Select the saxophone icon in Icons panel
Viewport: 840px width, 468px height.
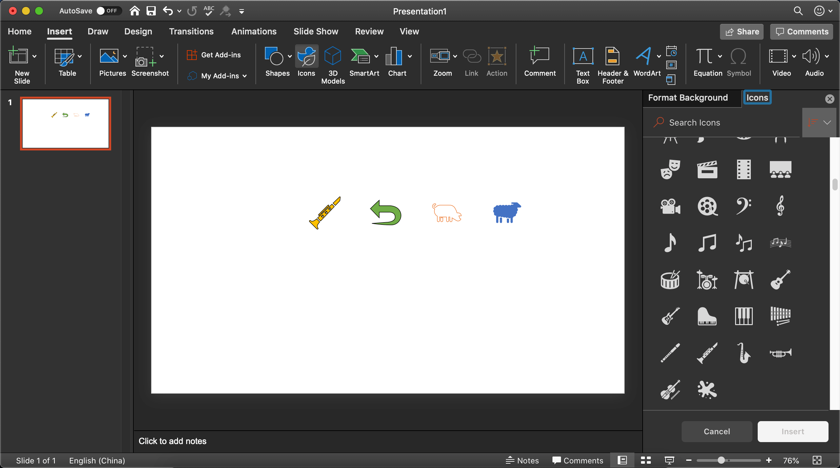(x=744, y=353)
